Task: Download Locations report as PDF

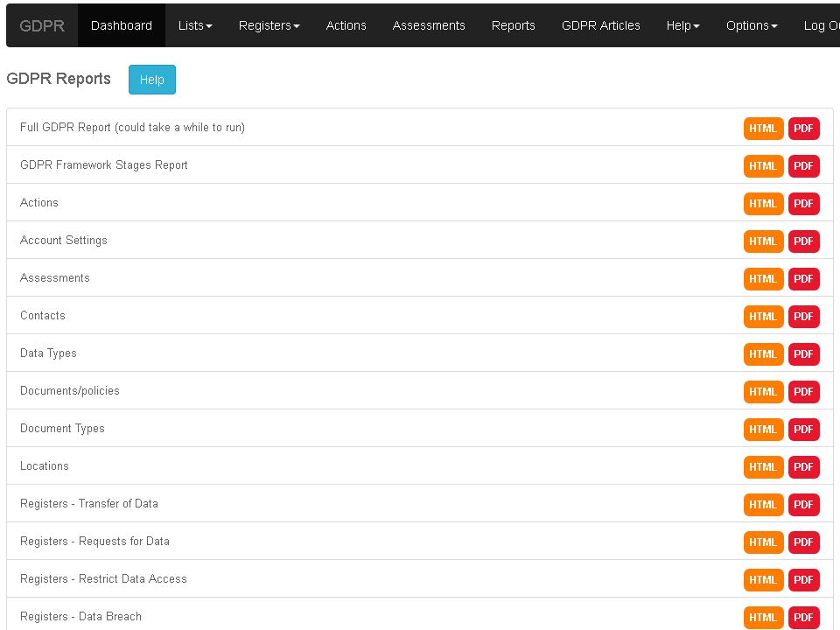Action: click(x=803, y=467)
